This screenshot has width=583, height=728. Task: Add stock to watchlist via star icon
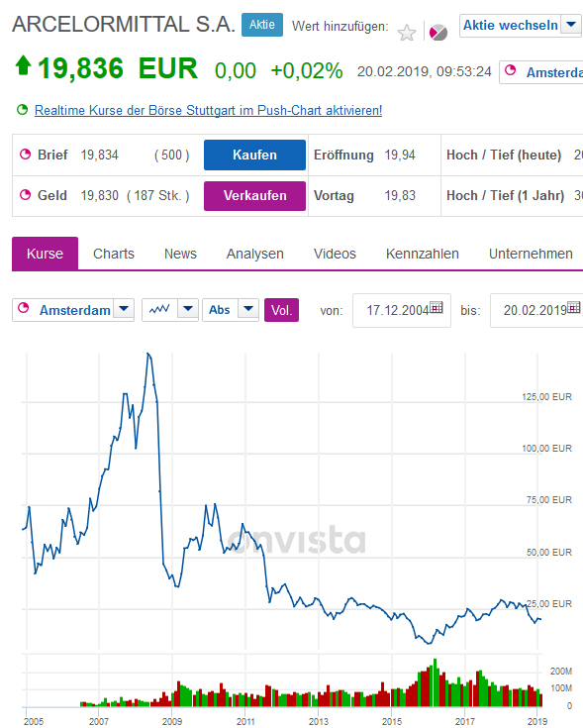tap(407, 33)
